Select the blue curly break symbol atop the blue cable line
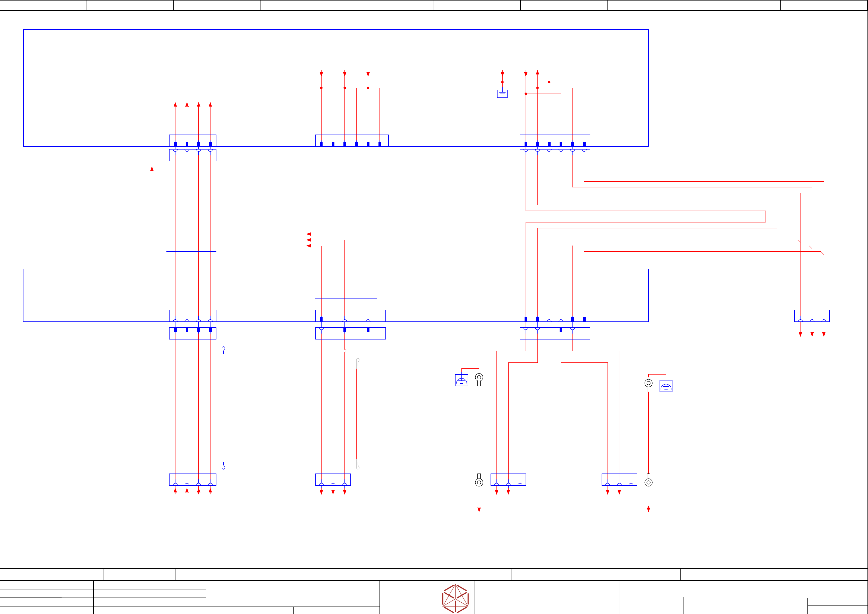The image size is (868, 614). (x=223, y=349)
